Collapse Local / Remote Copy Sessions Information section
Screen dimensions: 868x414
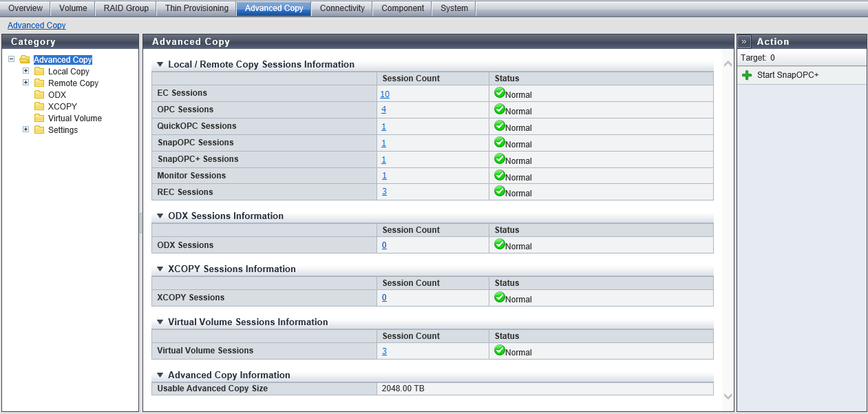(160, 64)
